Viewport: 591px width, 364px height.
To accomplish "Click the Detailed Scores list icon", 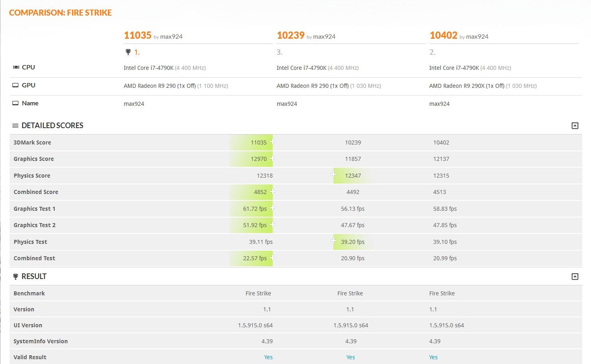I will click(x=16, y=126).
